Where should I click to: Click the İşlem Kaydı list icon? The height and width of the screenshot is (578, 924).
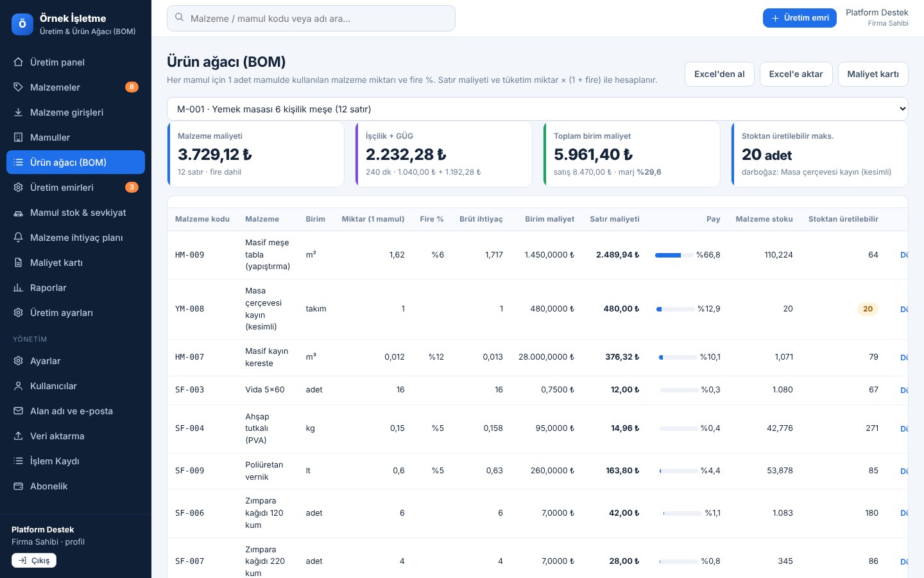pos(19,461)
